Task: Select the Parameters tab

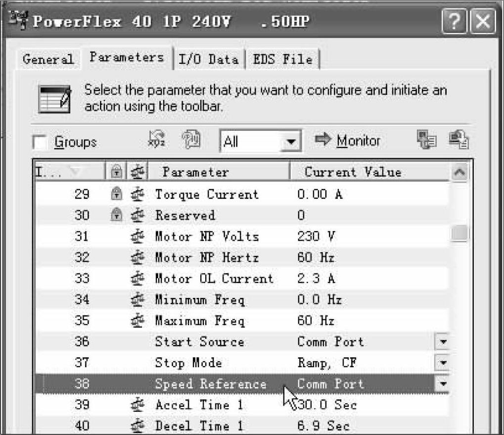Action: (x=127, y=57)
